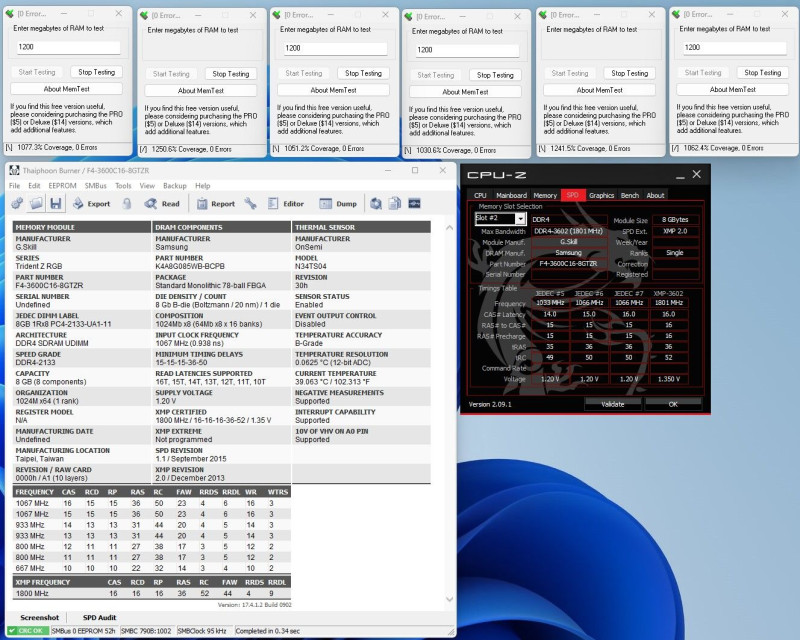The image size is (800, 640).
Task: Open the EEPROM menu
Action: [x=62, y=186]
